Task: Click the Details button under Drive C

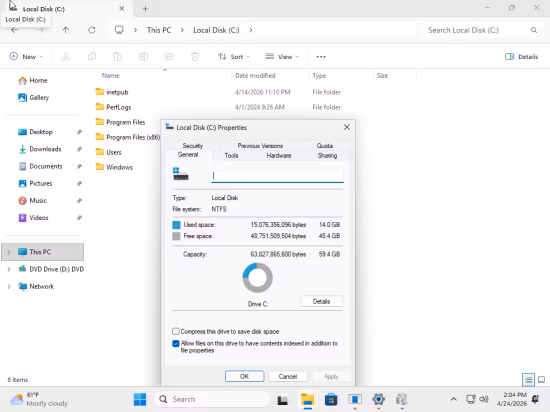Action: coord(321,301)
